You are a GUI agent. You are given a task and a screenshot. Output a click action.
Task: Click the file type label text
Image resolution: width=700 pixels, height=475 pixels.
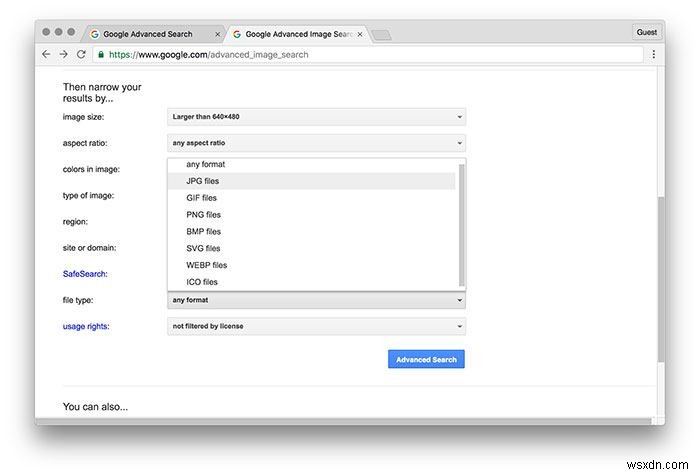pos(78,300)
